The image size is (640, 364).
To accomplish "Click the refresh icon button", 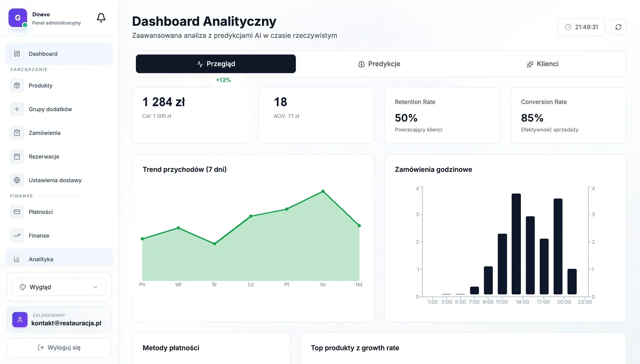I will 618,27.
